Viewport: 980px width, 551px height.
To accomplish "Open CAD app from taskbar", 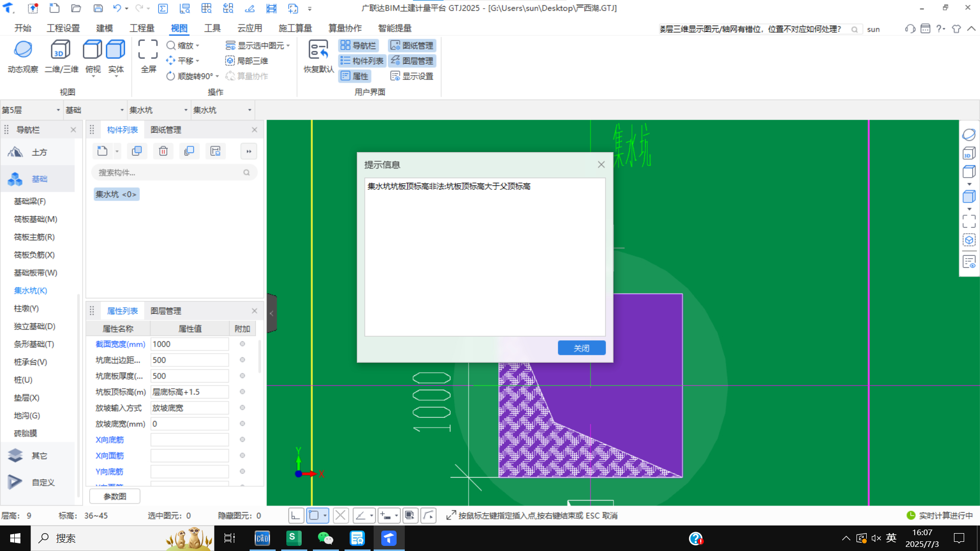I will (262, 538).
